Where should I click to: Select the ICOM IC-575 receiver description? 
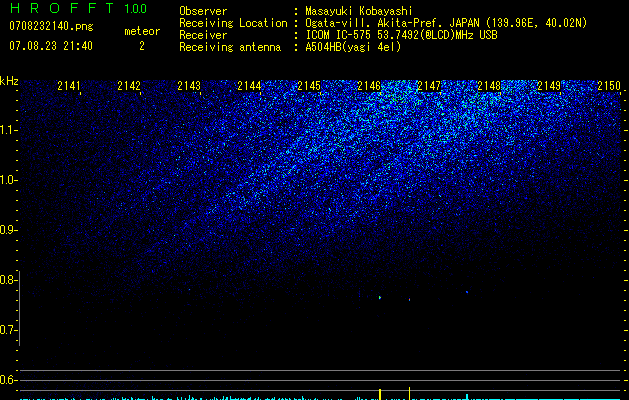(401, 35)
